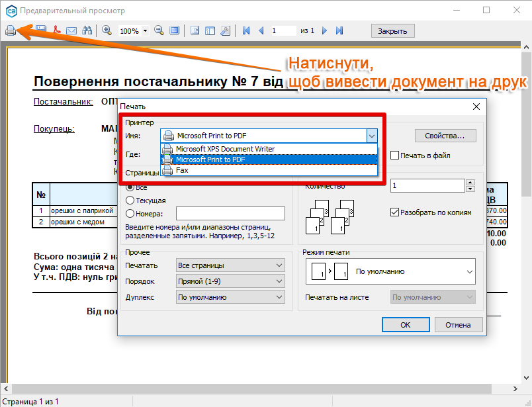532x407 pixels.
Task: Collapse the printer name dropdown arrow
Action: point(372,136)
